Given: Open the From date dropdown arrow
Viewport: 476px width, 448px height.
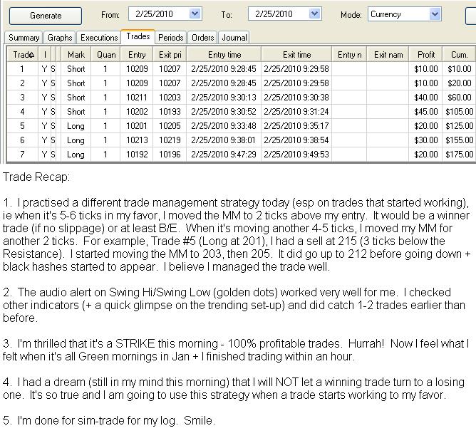Looking at the screenshot, I should coord(195,14).
